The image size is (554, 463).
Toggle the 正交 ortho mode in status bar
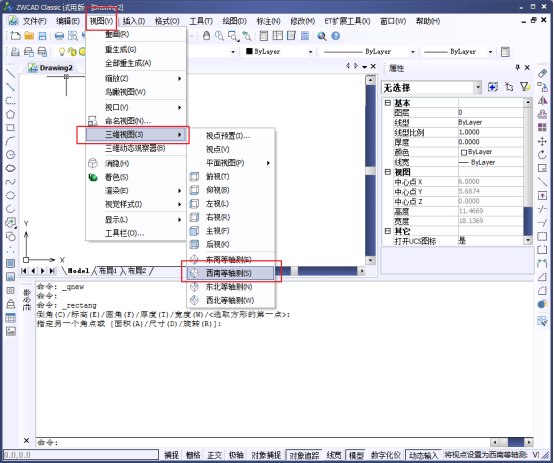pos(214,455)
